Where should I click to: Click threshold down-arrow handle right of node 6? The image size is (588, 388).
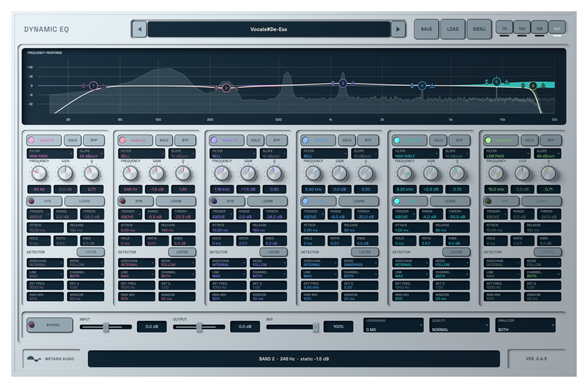click(x=543, y=86)
